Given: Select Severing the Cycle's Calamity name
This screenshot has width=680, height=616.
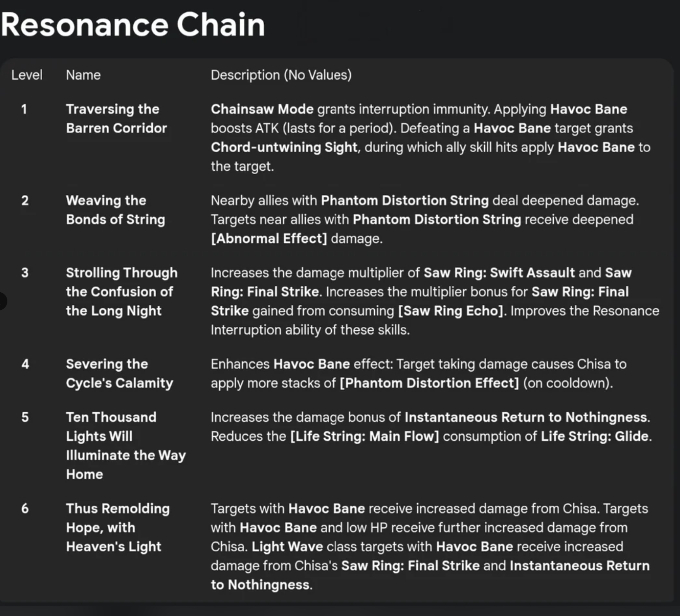Looking at the screenshot, I should point(119,373).
